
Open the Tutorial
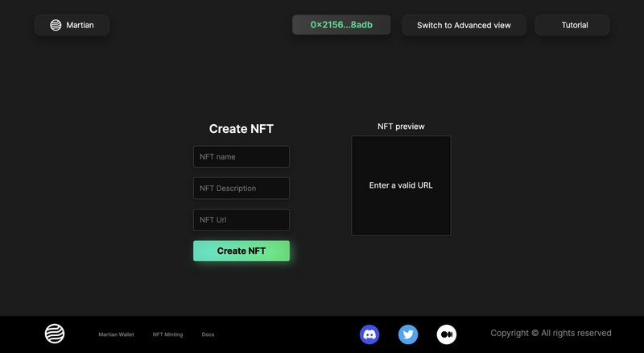574,25
